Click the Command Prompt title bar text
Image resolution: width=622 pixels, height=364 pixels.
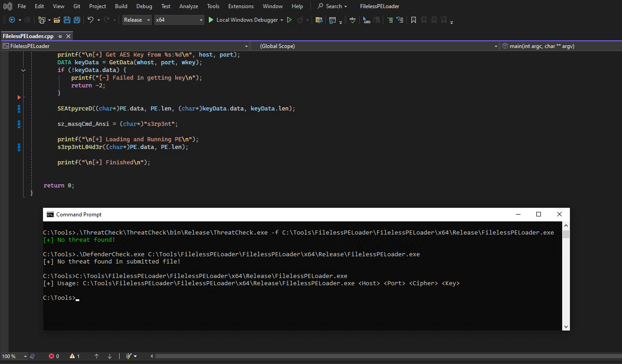click(79, 215)
